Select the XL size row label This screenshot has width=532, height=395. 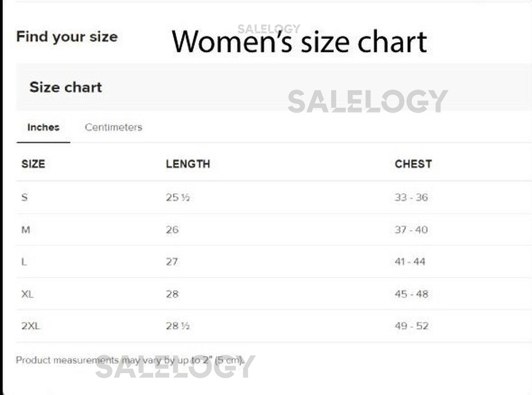click(x=27, y=294)
